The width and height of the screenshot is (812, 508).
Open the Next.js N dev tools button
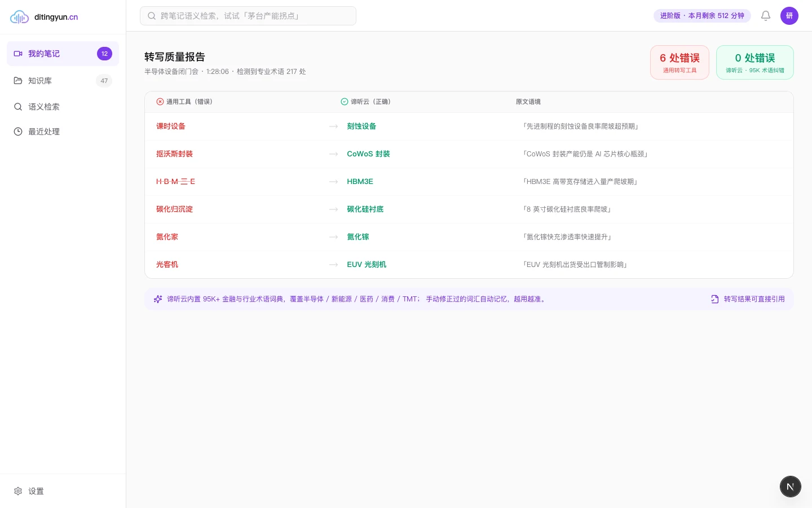[791, 487]
